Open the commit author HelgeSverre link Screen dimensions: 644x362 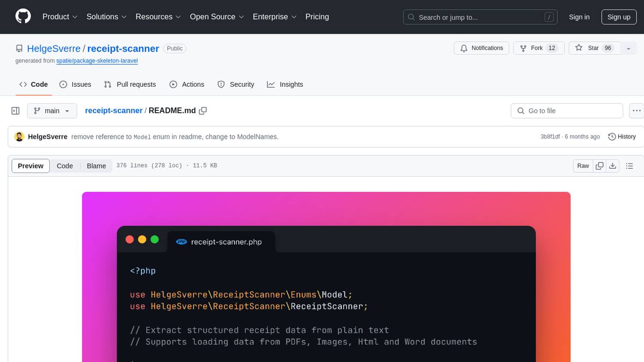click(47, 136)
